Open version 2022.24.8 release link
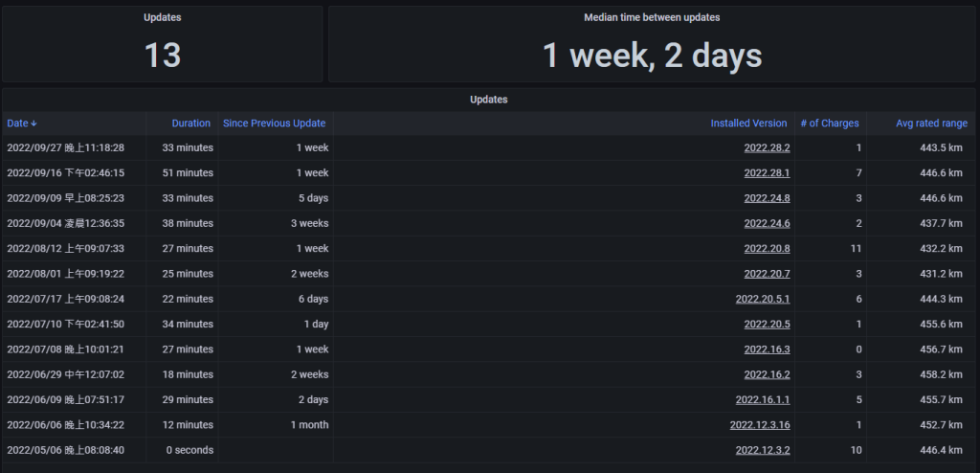 point(767,198)
